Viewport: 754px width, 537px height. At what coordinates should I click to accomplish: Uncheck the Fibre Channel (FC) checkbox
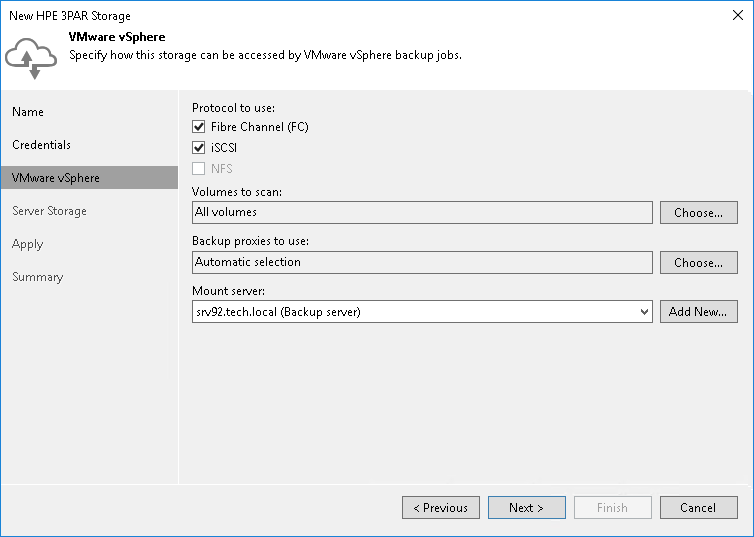point(199,127)
